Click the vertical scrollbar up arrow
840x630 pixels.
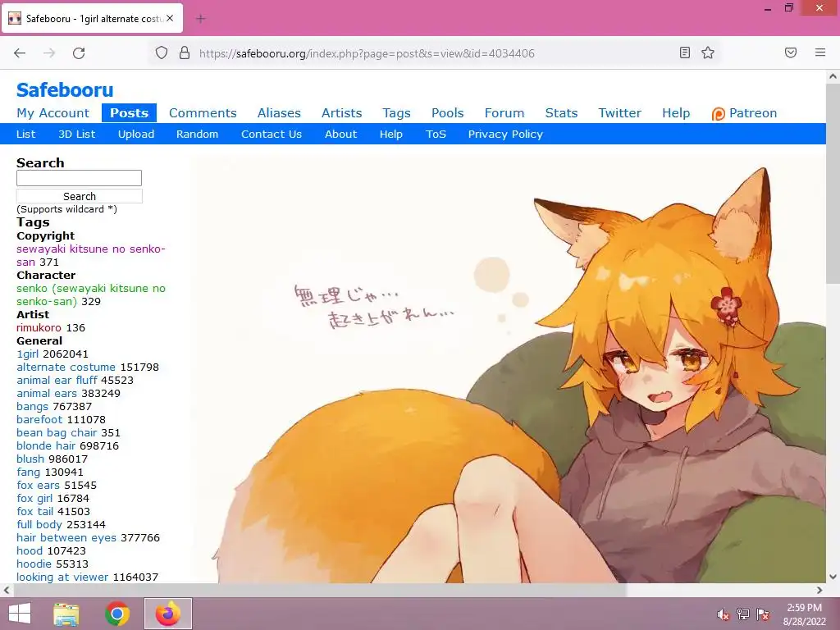click(833, 76)
